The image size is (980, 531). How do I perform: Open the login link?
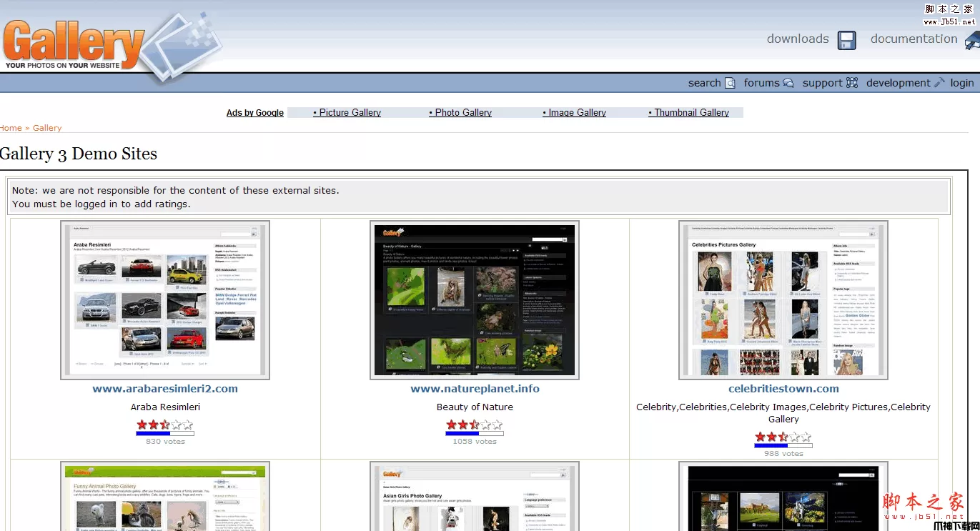tap(961, 83)
